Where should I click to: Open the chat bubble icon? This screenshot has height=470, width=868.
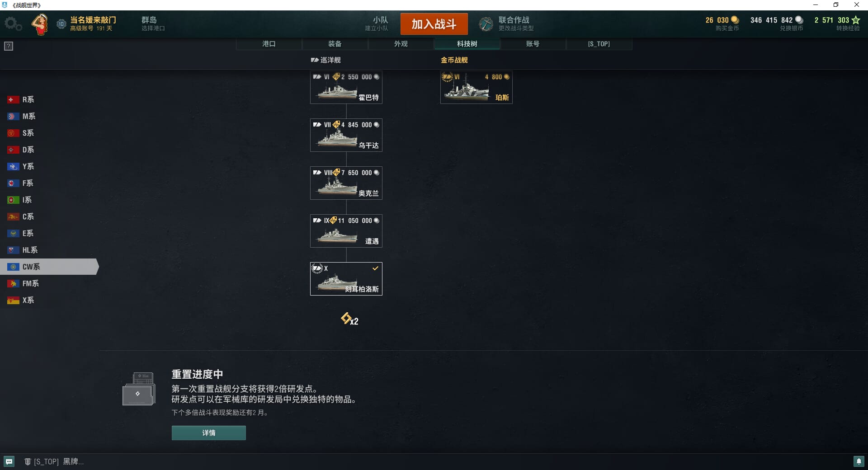click(x=9, y=461)
